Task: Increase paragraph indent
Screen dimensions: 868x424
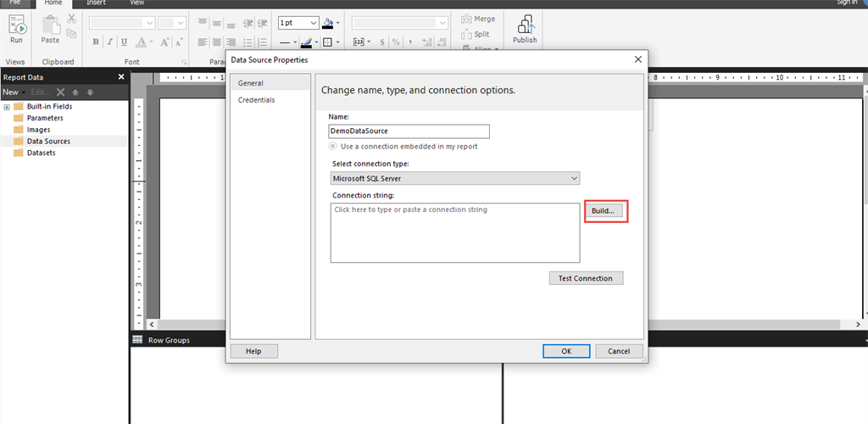Action: coord(263,23)
